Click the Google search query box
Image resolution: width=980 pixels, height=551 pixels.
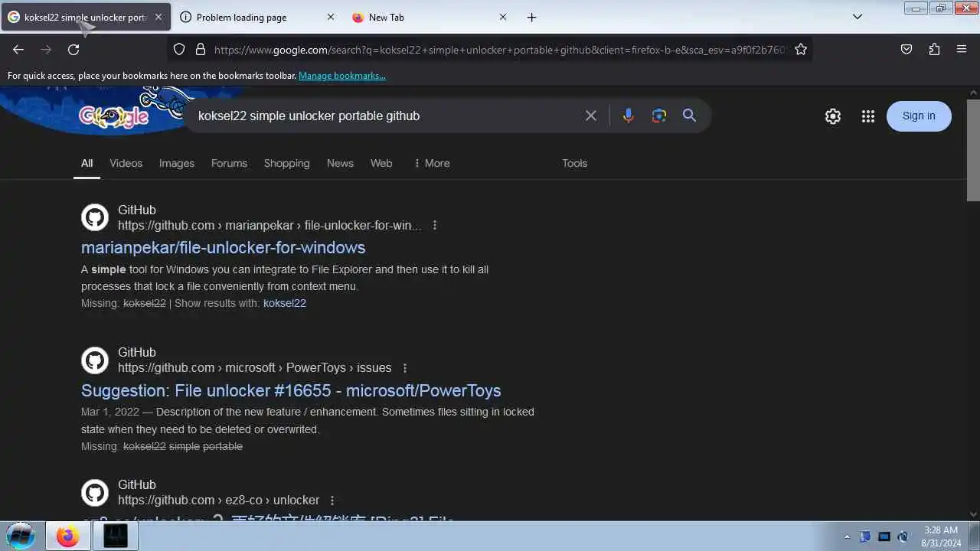pyautogui.click(x=383, y=116)
